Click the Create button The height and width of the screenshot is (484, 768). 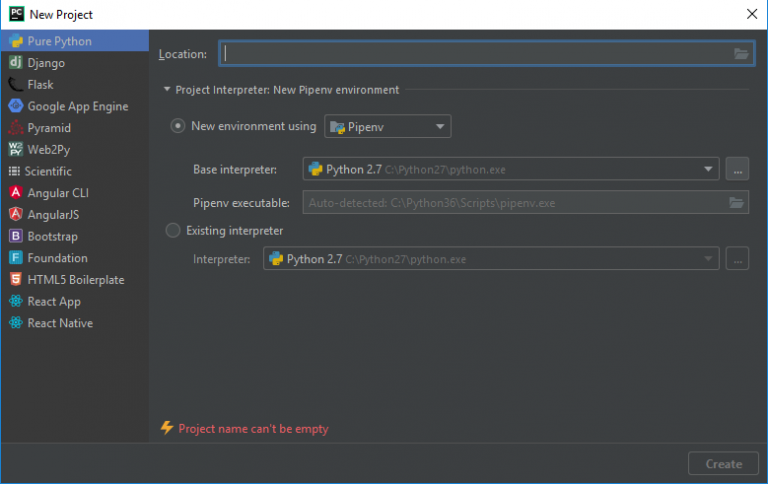click(723, 463)
